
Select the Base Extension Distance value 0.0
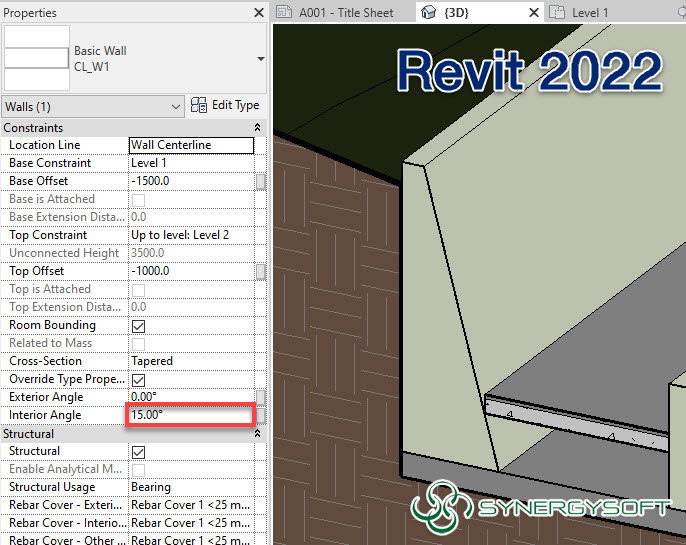pos(191,217)
